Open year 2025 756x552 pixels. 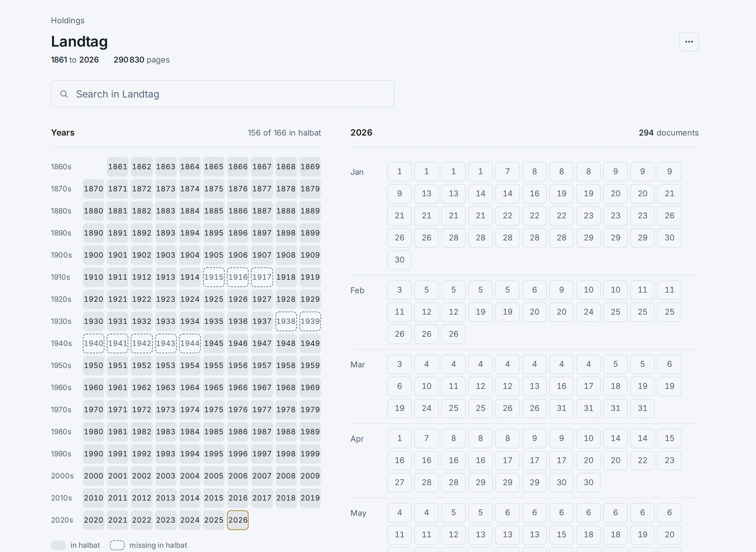click(x=214, y=520)
